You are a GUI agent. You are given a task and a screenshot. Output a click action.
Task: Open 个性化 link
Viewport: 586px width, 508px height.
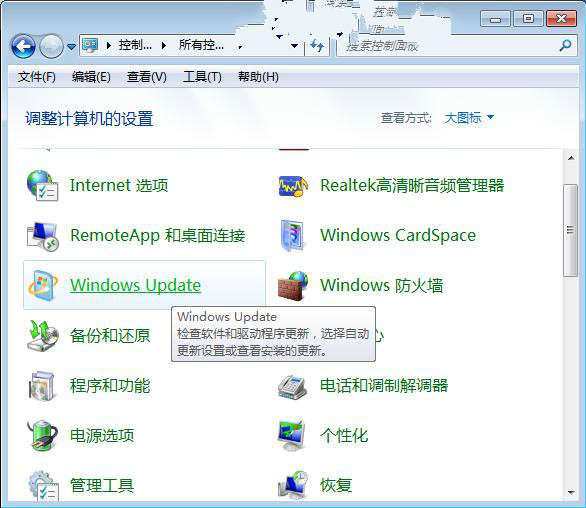[x=344, y=435]
